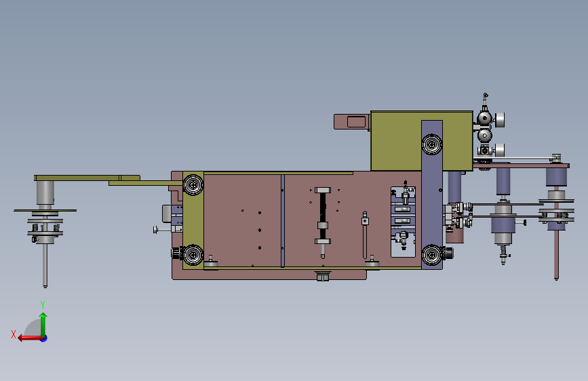Viewport: 588px width, 381px height.
Task: Select the small brown block with rectangular window
Action: pyautogui.click(x=351, y=122)
